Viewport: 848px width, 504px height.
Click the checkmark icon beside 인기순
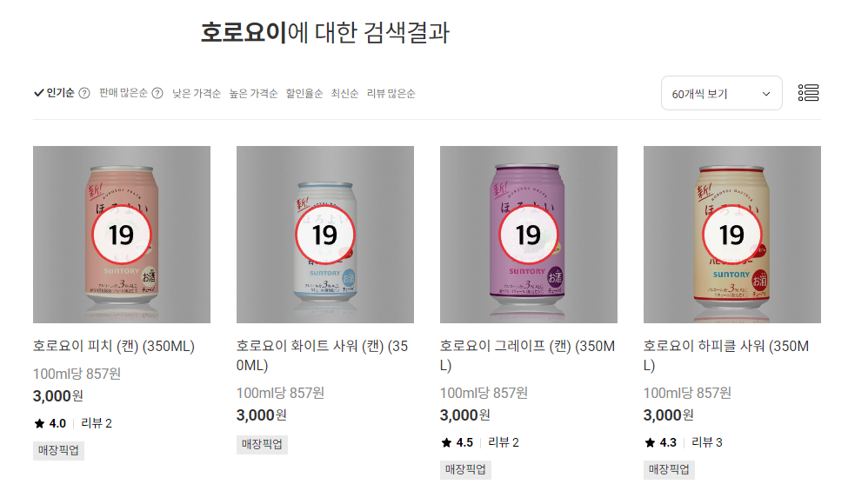(37, 91)
